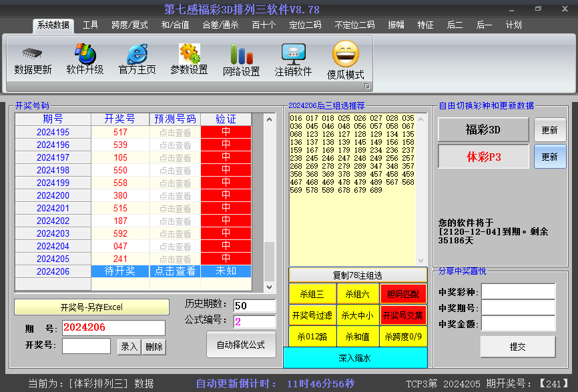Open 网络设置 bar chart icon
This screenshot has height=392, width=578.
click(x=242, y=54)
